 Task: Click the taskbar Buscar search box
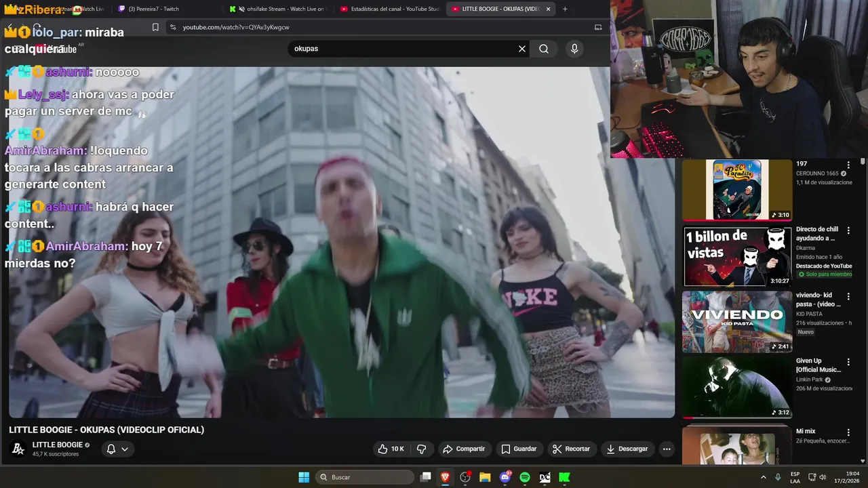[x=366, y=477]
